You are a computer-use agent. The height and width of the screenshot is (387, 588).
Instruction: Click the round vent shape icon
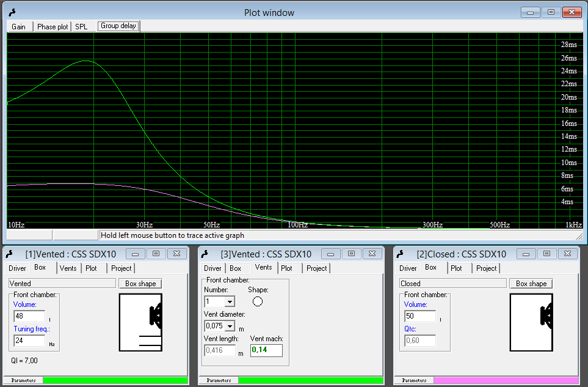click(258, 301)
